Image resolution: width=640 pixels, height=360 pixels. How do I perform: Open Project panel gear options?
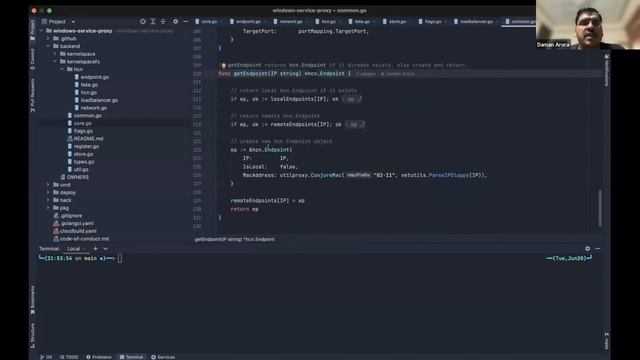176,21
